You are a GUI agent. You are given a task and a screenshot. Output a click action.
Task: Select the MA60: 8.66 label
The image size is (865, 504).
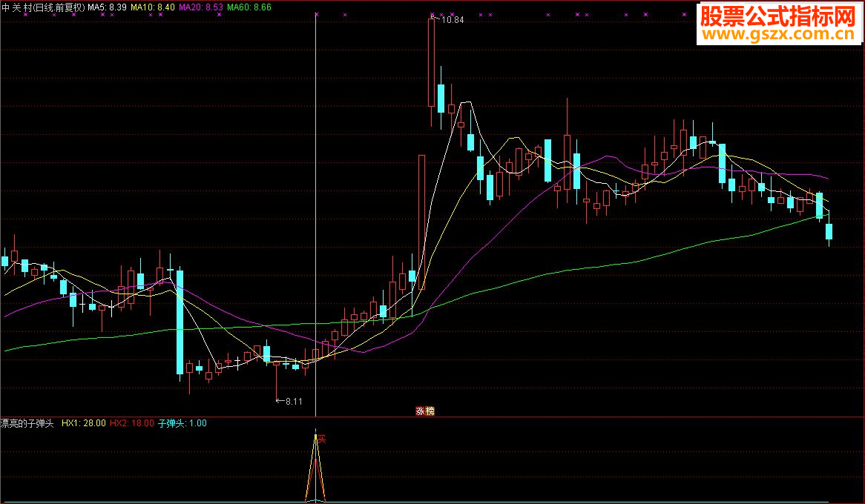tap(249, 7)
